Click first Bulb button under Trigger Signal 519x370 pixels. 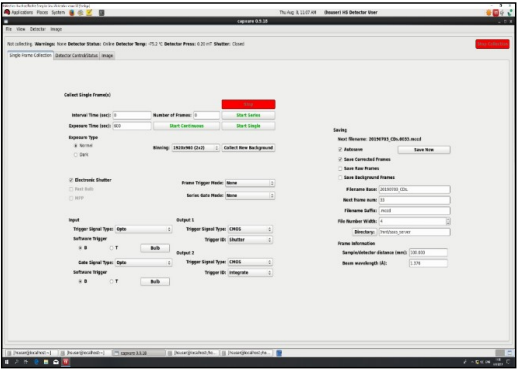155,248
